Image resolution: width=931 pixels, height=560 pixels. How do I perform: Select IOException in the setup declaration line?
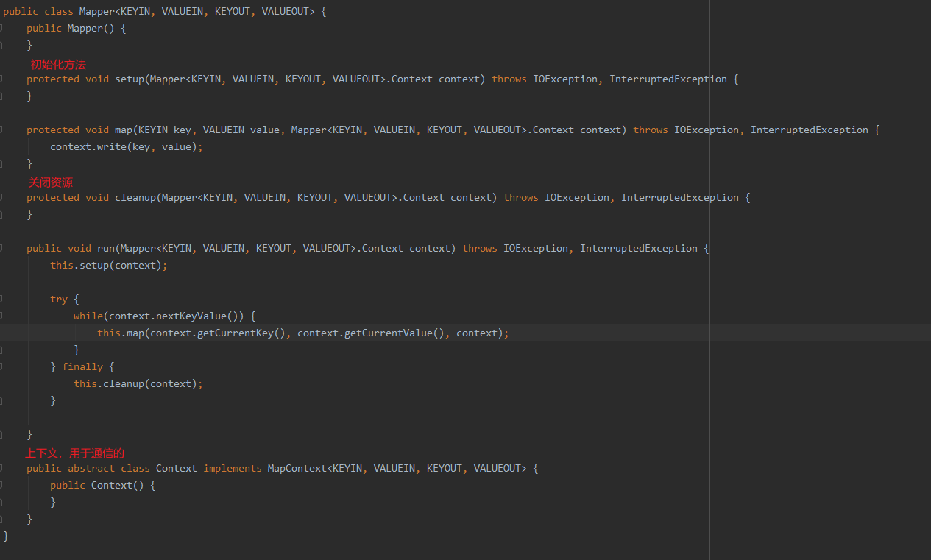(565, 79)
